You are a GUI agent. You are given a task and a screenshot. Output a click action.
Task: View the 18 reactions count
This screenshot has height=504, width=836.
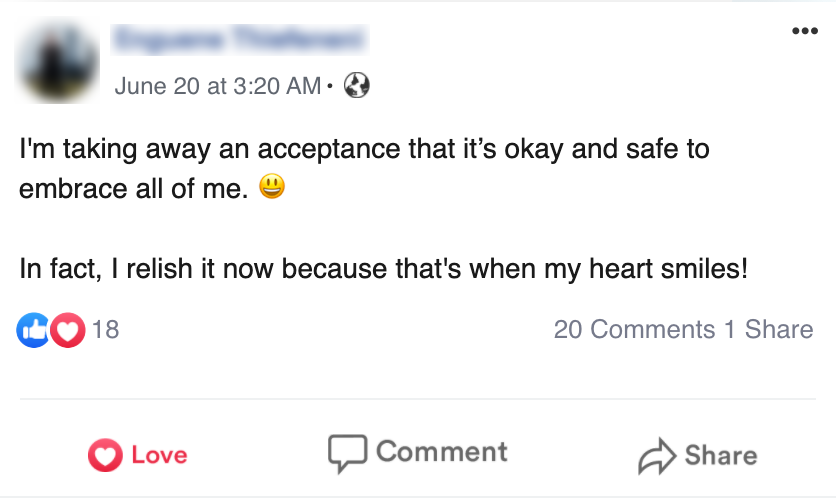point(105,330)
